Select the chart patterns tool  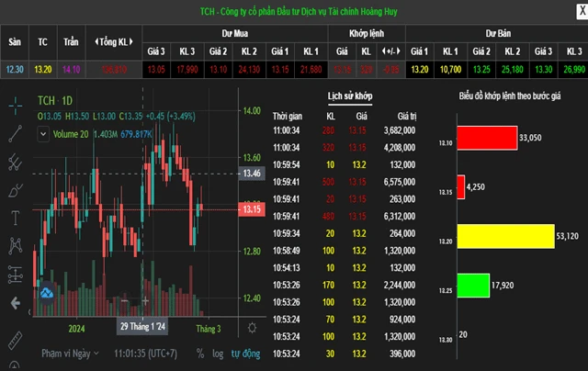15,245
